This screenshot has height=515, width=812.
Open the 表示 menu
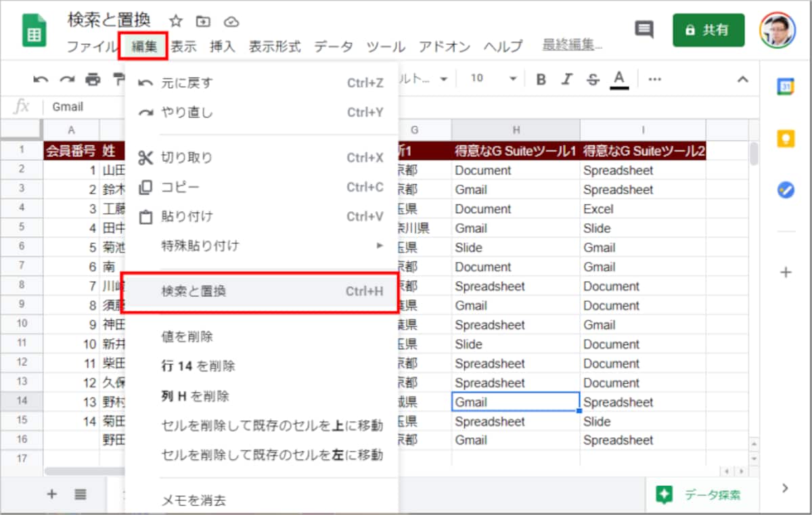pyautogui.click(x=183, y=47)
